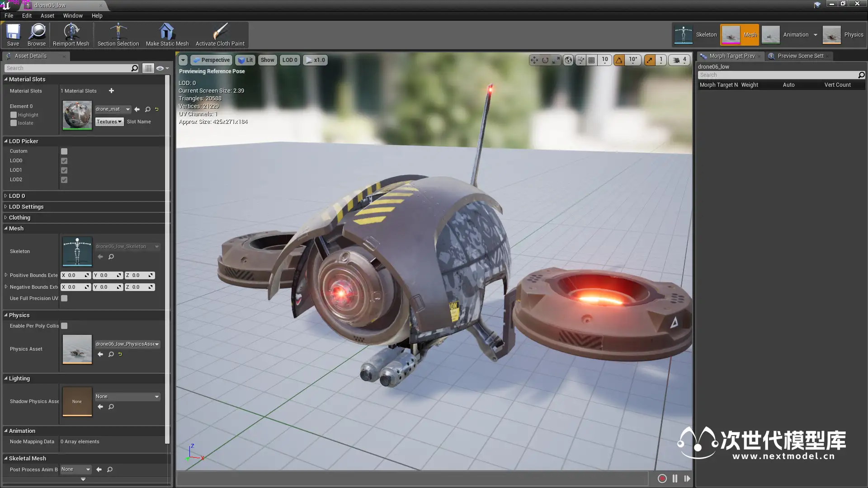This screenshot has height=488, width=868.
Task: Switch to Preview Scene Settings tab
Action: (800, 56)
